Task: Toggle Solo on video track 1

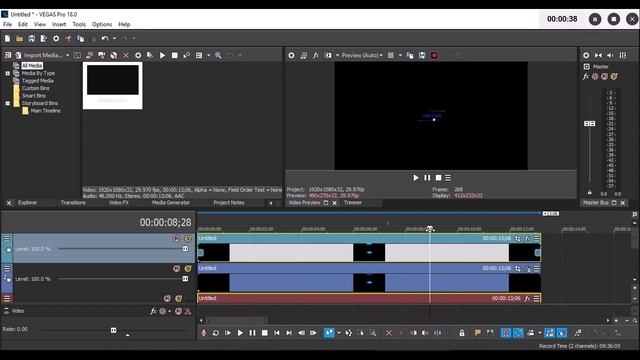Action: tap(188, 239)
